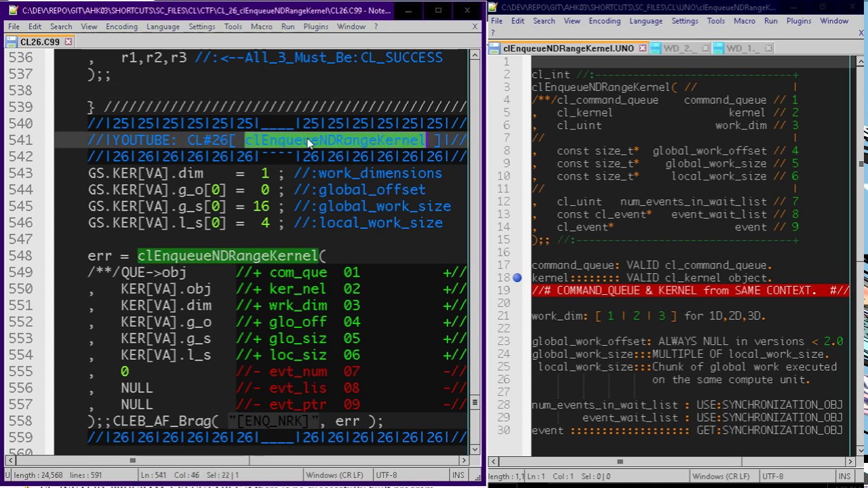Click the left editor's vertical scrollbar thumb

click(x=474, y=403)
